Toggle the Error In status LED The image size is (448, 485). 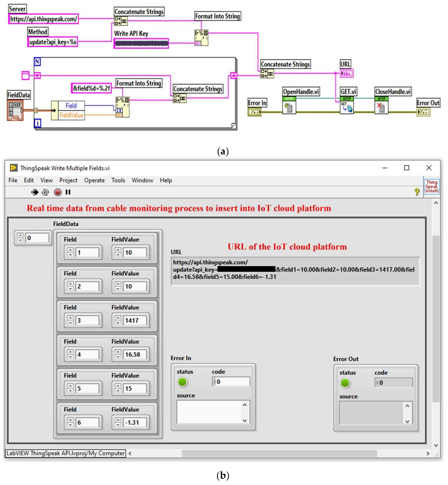click(183, 382)
